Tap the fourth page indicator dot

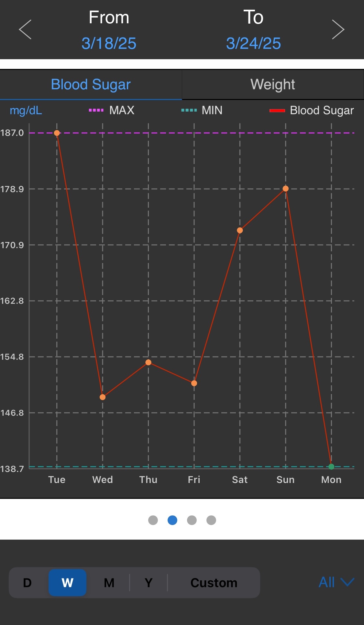point(211,520)
